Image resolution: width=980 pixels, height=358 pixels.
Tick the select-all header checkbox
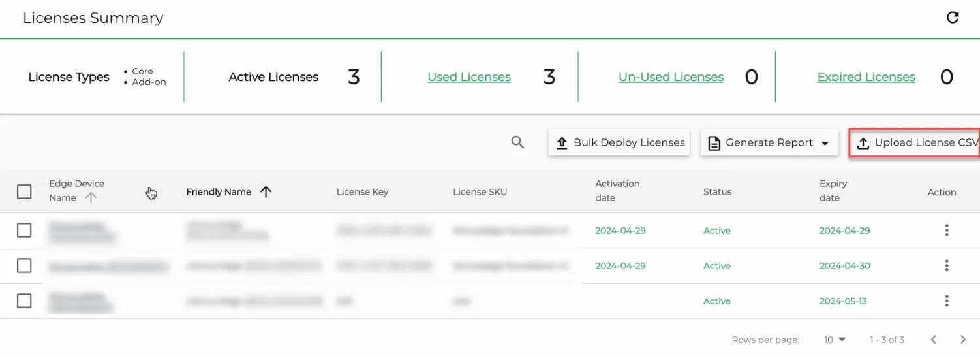click(x=24, y=191)
